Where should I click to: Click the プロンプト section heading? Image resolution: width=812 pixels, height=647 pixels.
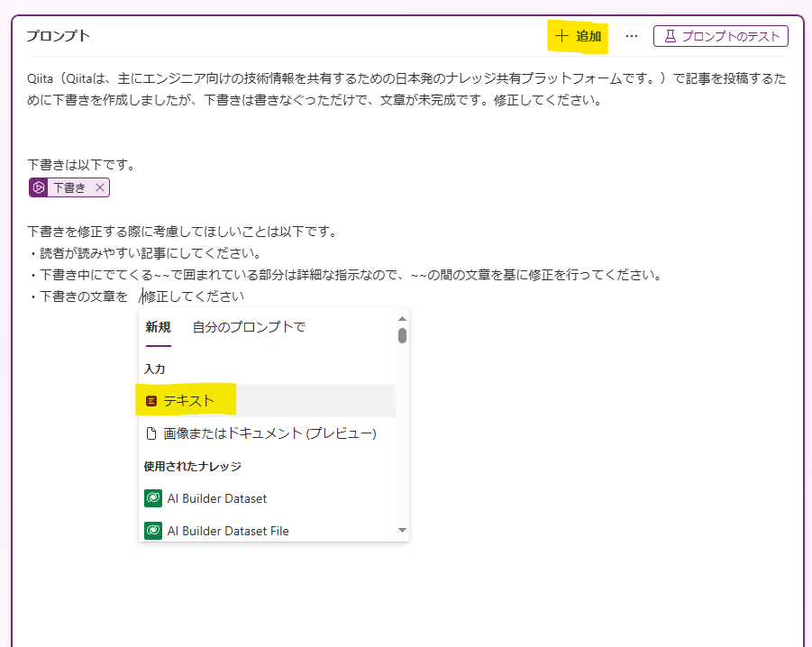pos(59,36)
